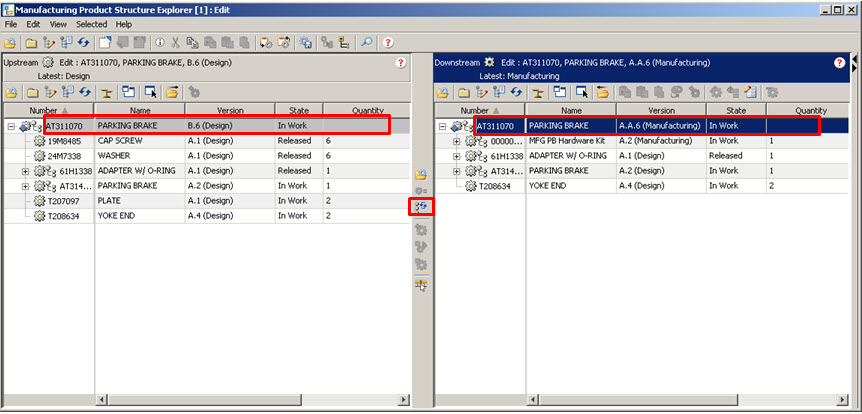Collapse the AT311070 root node in the Downstream tree
Viewport: 862px width, 414px height.
tap(442, 126)
